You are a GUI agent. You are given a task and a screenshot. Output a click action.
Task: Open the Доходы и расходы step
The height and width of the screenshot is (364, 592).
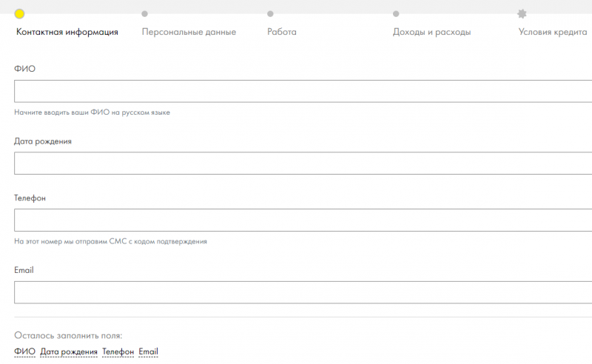pyautogui.click(x=431, y=32)
